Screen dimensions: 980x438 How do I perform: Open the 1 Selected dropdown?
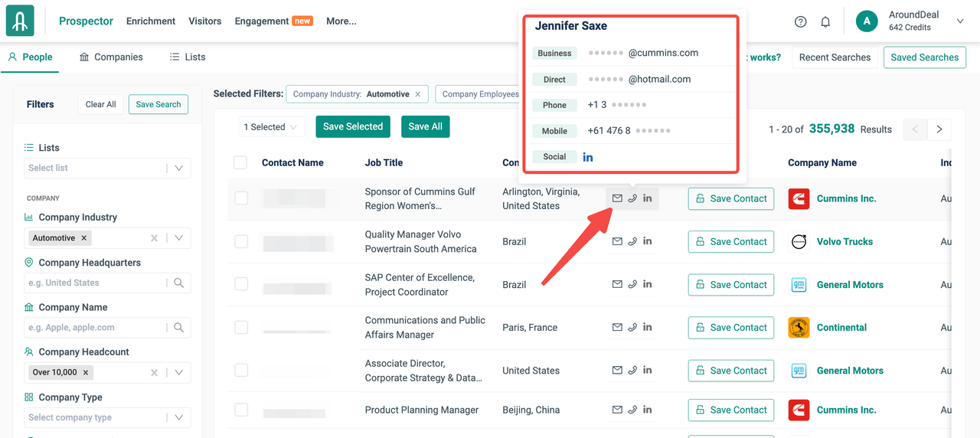271,127
